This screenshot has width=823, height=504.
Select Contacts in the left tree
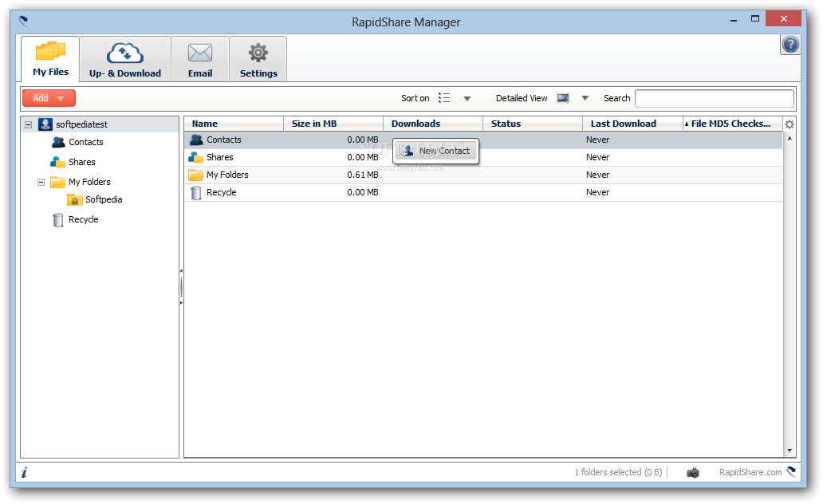(85, 142)
